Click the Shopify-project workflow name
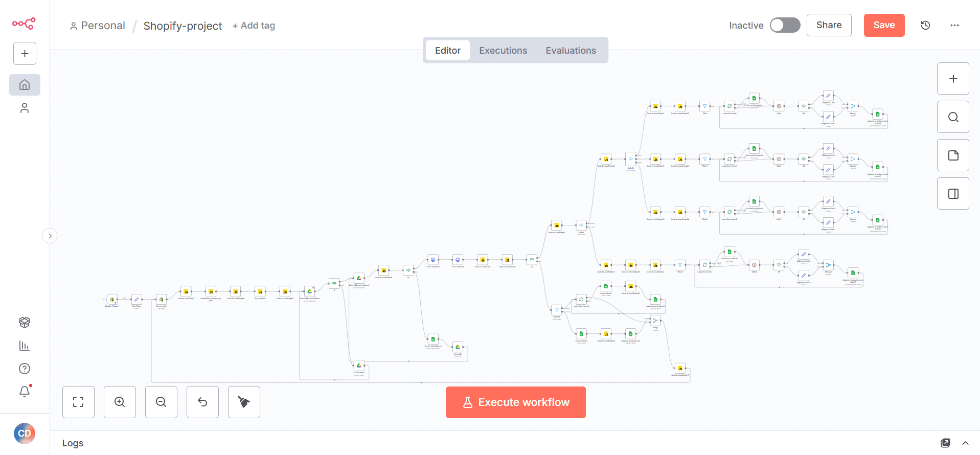 (x=183, y=26)
